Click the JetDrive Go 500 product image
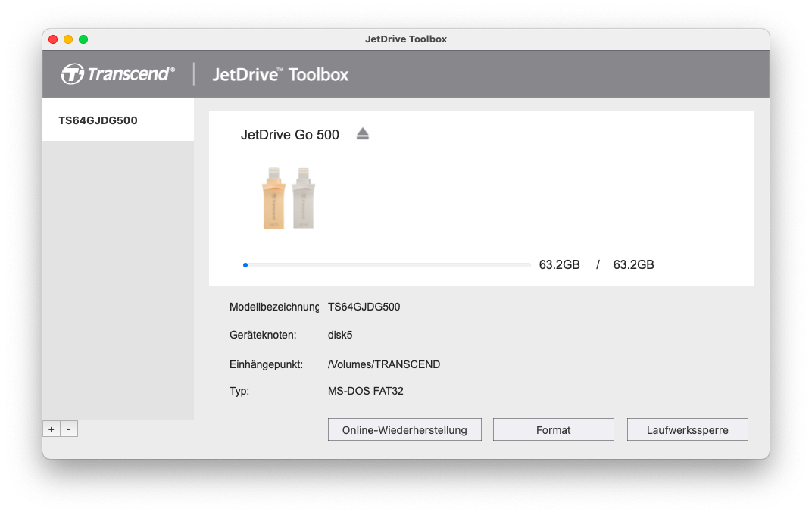812x515 pixels. coord(289,198)
